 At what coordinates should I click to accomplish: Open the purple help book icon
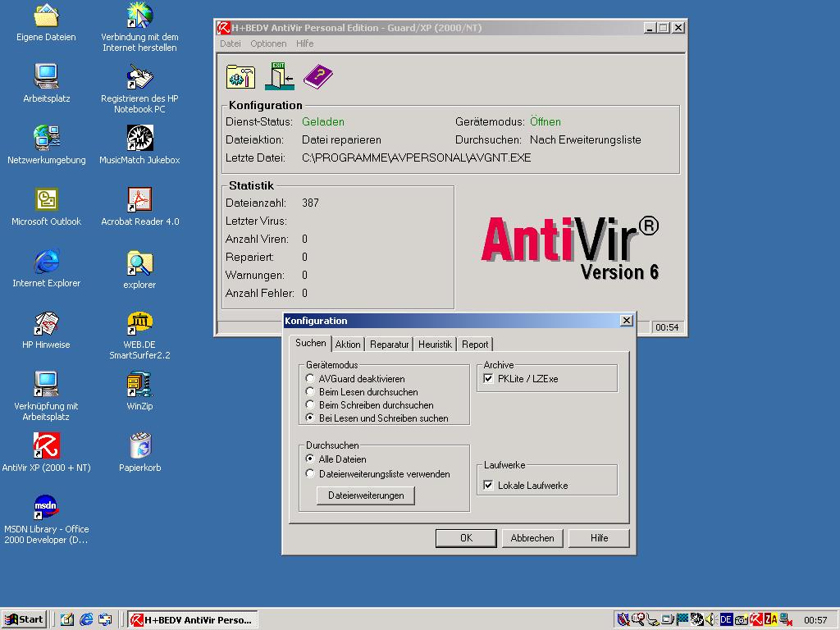click(x=317, y=76)
